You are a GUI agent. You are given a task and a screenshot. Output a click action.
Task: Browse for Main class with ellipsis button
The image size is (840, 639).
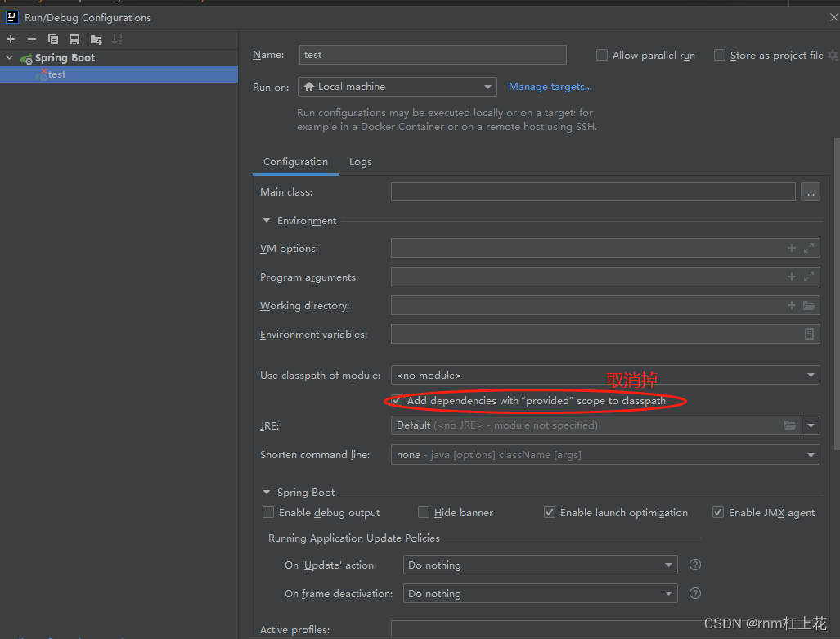(x=811, y=192)
